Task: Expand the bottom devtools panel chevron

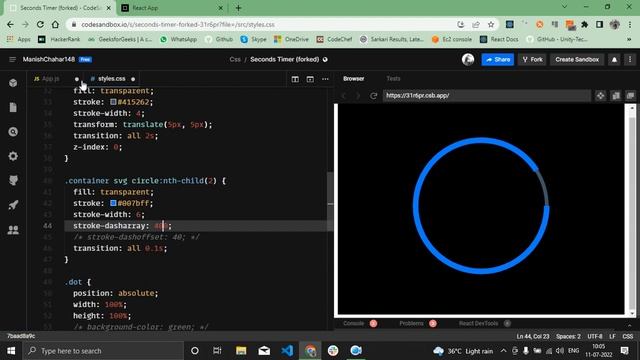Action: tap(629, 324)
